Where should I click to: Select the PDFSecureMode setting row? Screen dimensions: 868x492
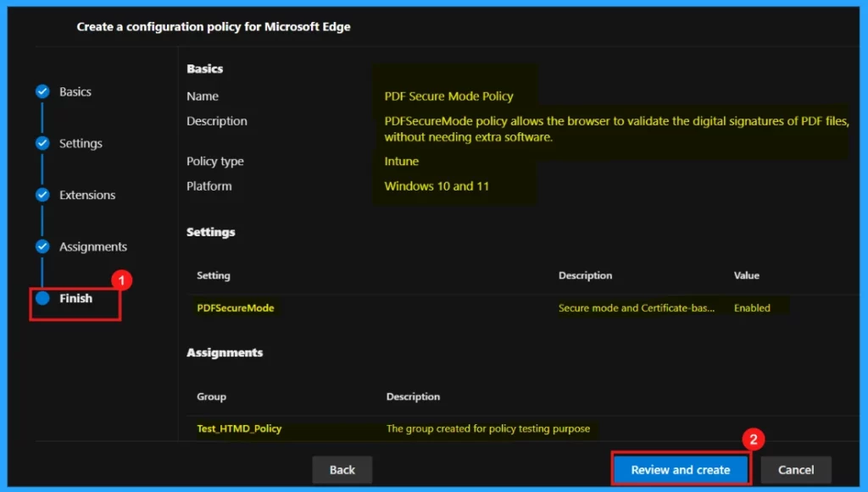pyautogui.click(x=522, y=308)
